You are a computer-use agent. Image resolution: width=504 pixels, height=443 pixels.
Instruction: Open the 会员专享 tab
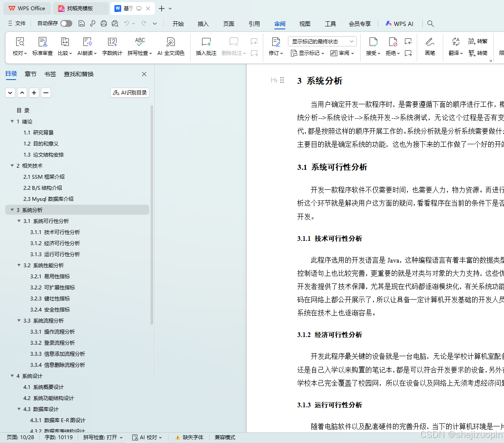tap(360, 24)
